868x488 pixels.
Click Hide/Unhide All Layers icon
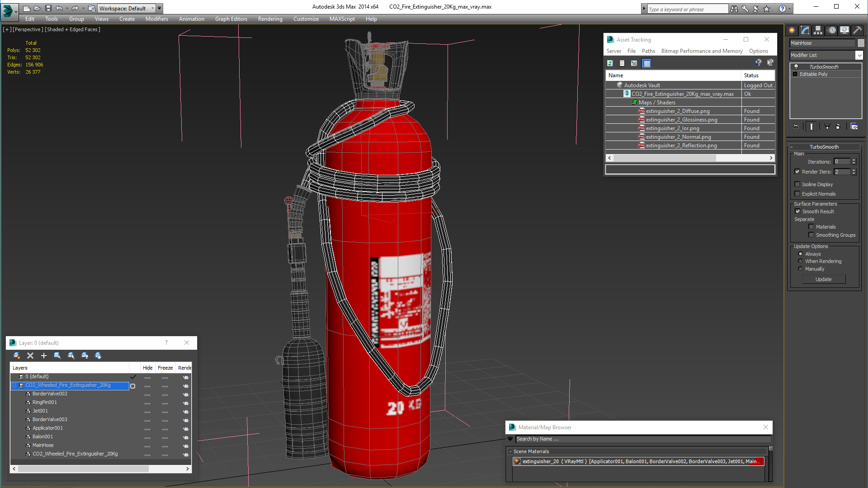pos(85,356)
